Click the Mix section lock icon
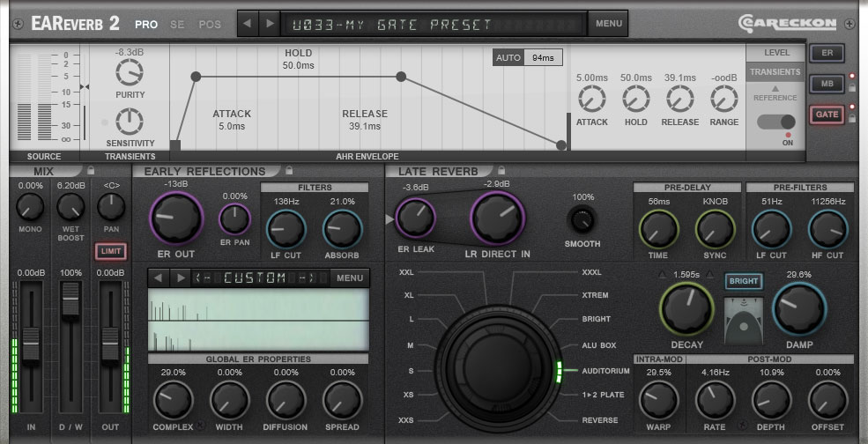Image resolution: width=868 pixels, height=444 pixels. pos(91,170)
